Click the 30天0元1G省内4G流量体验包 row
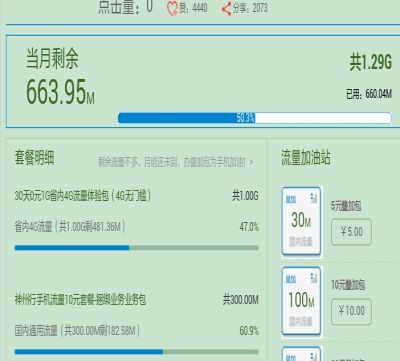400x361 pixels. click(x=83, y=196)
